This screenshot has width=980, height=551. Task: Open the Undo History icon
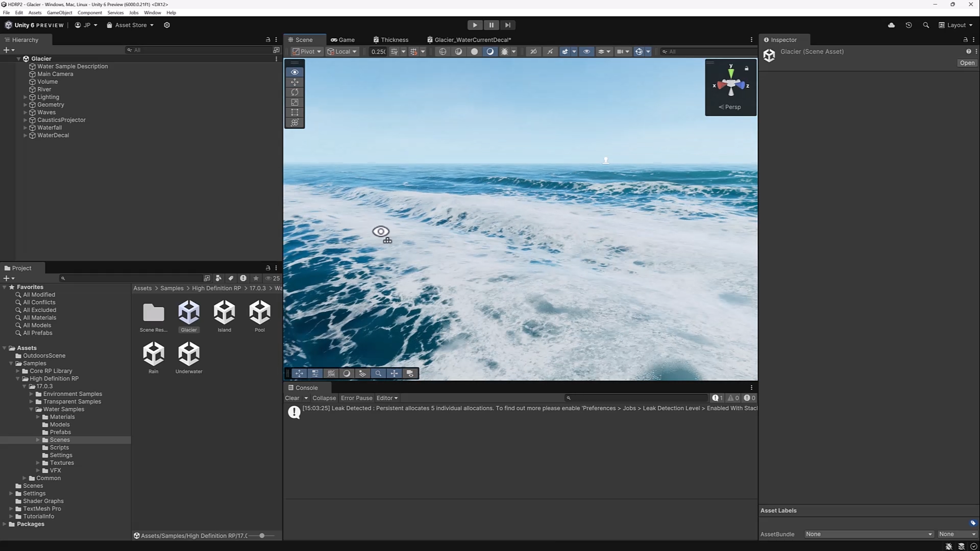[x=909, y=25]
